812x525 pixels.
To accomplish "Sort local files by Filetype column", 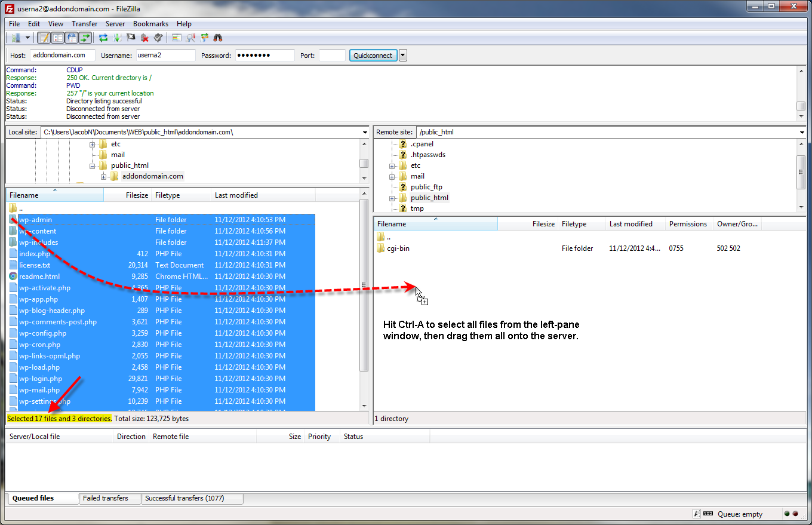I will (x=181, y=195).
